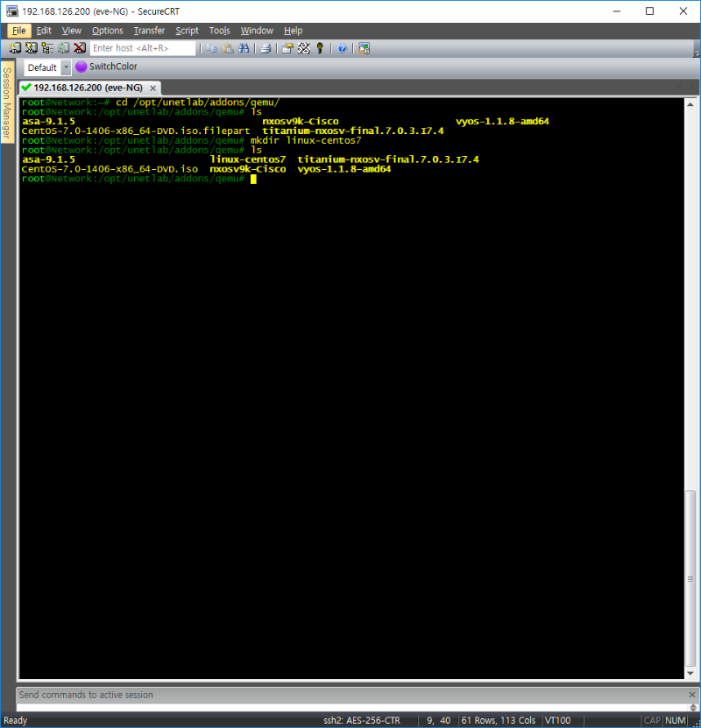Open the Help menu
This screenshot has width=701, height=728.
click(293, 31)
